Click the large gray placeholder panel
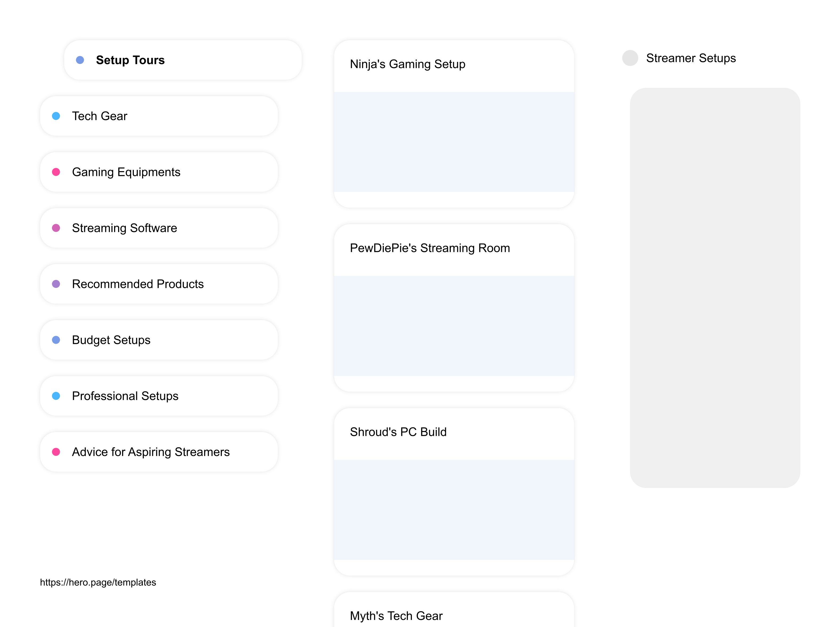 (x=715, y=288)
